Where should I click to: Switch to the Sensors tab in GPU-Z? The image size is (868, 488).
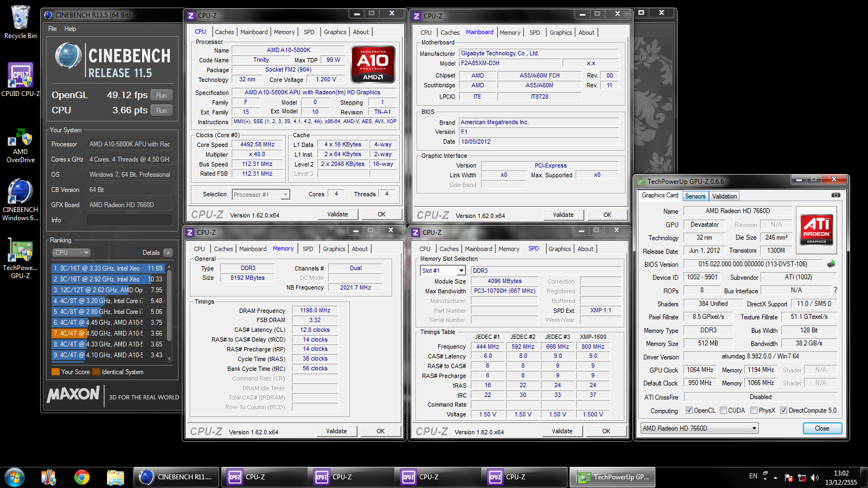[x=695, y=196]
